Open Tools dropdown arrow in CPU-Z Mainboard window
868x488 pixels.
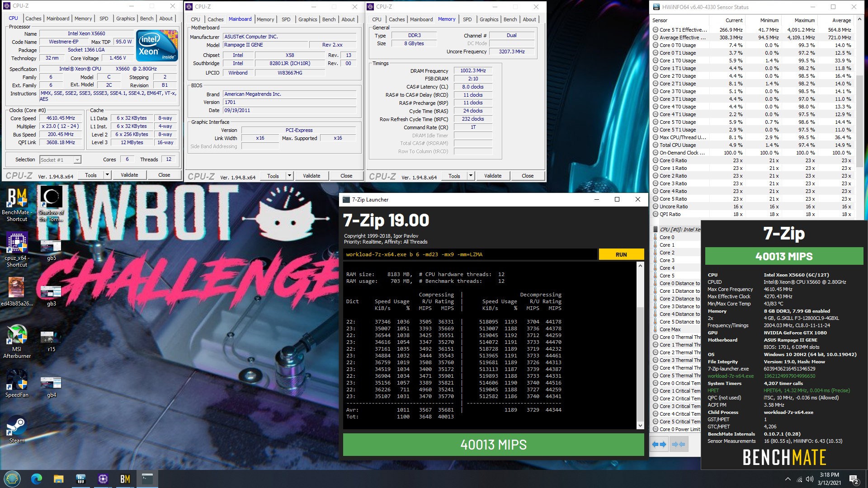pos(289,176)
